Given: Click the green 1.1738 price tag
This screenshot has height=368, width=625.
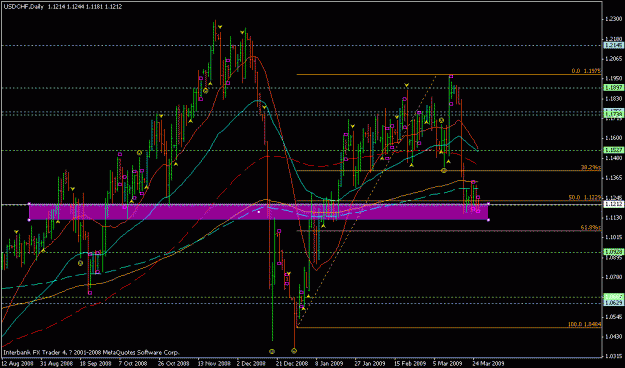Looking at the screenshot, I should click(614, 113).
